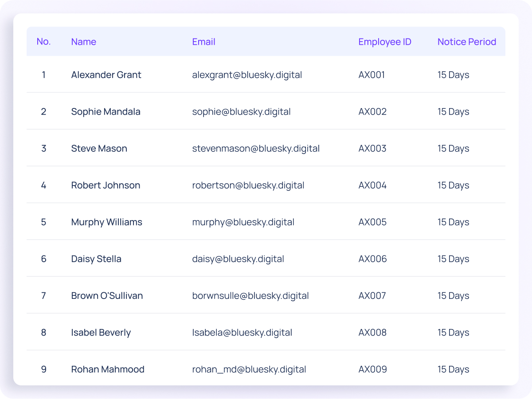Viewport: 532px width, 399px height.
Task: Click the "No." column header
Action: [x=43, y=42]
